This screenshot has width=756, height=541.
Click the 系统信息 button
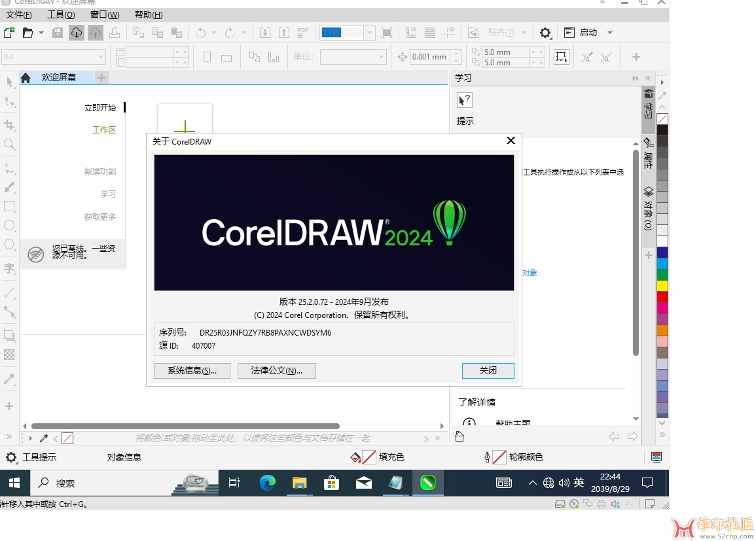tap(192, 370)
